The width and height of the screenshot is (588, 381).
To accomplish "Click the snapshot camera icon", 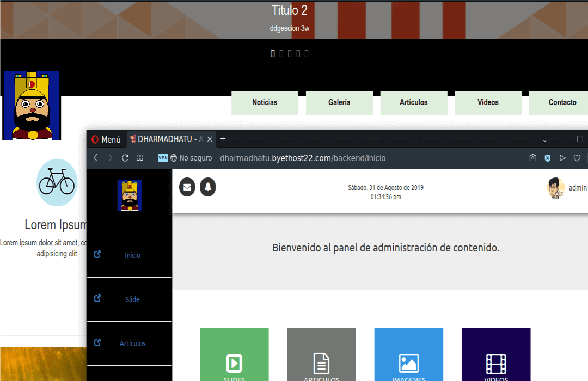I will point(533,158).
